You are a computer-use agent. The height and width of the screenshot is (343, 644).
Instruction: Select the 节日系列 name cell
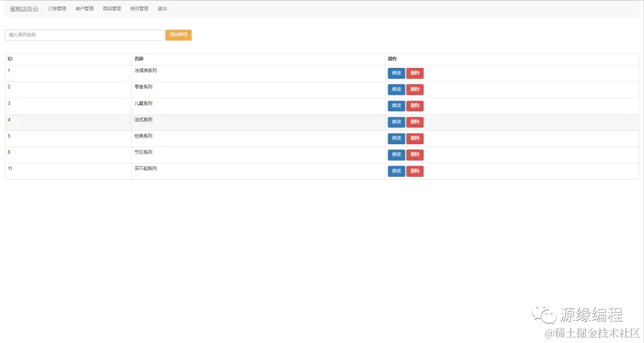click(x=258, y=155)
